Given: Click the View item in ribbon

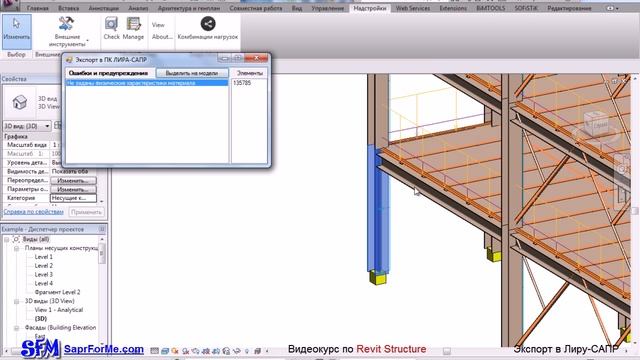Looking at the screenshot, I should click(158, 25).
